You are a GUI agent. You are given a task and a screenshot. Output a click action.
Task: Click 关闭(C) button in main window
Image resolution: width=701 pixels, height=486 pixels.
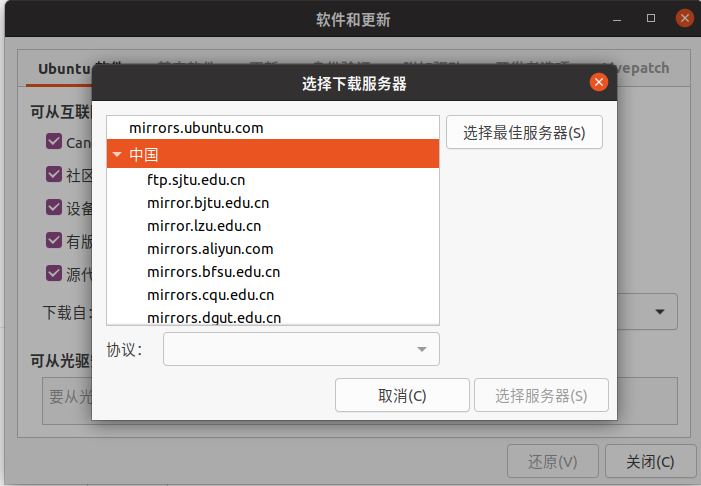pos(650,461)
